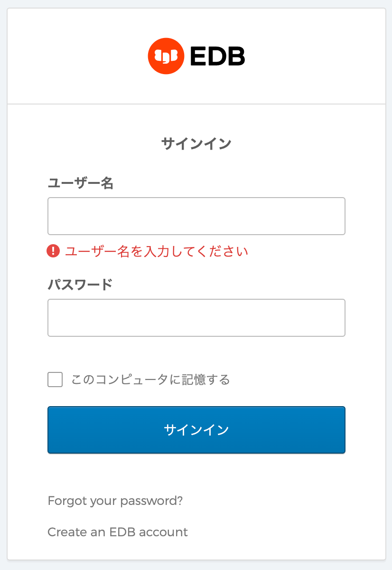Click the EDB elephant logo
The width and height of the screenshot is (392, 570).
(166, 56)
